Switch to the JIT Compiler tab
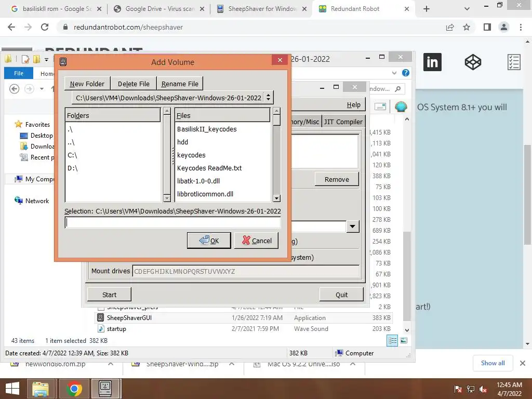This screenshot has height=399, width=532. (343, 122)
